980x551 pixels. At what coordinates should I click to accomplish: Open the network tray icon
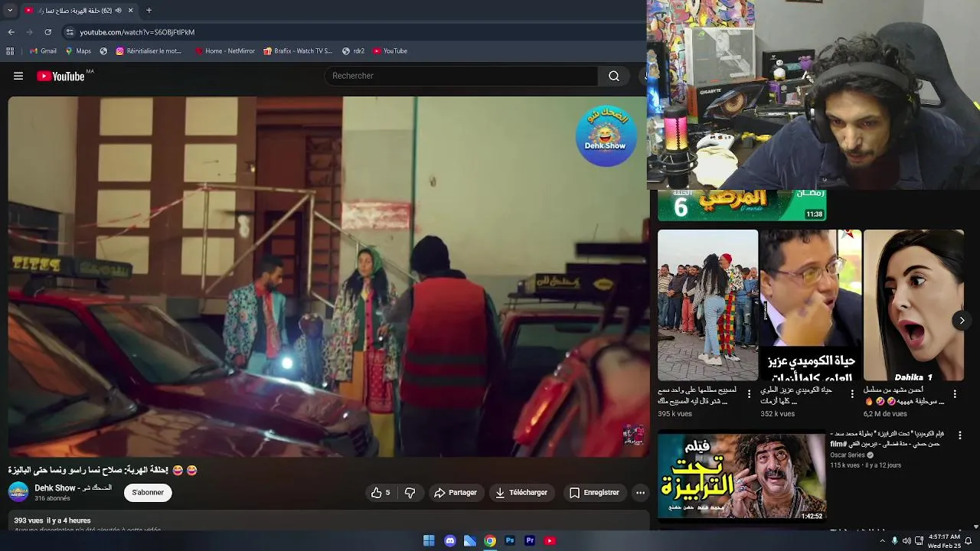918,541
